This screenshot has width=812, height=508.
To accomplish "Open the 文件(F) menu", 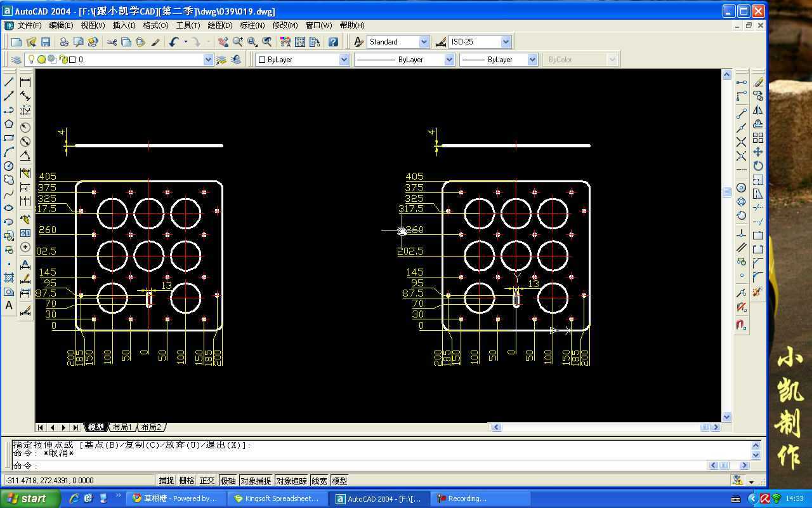I will pos(29,25).
